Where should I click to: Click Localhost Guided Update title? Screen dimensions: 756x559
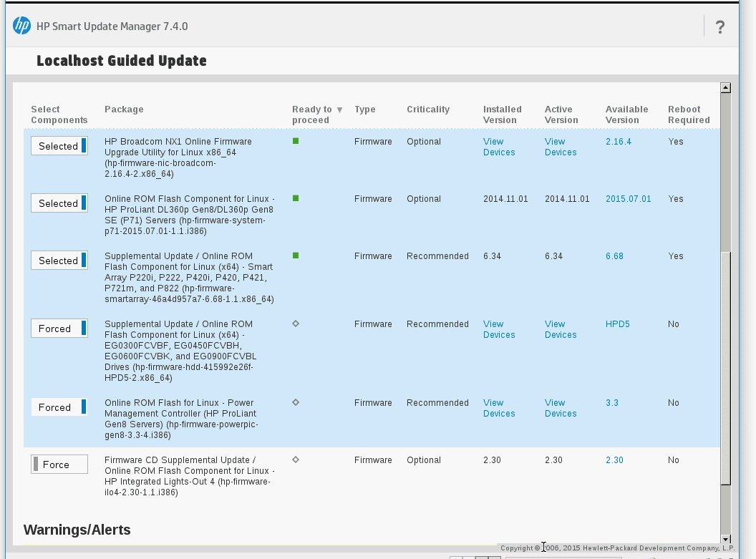[x=122, y=61]
